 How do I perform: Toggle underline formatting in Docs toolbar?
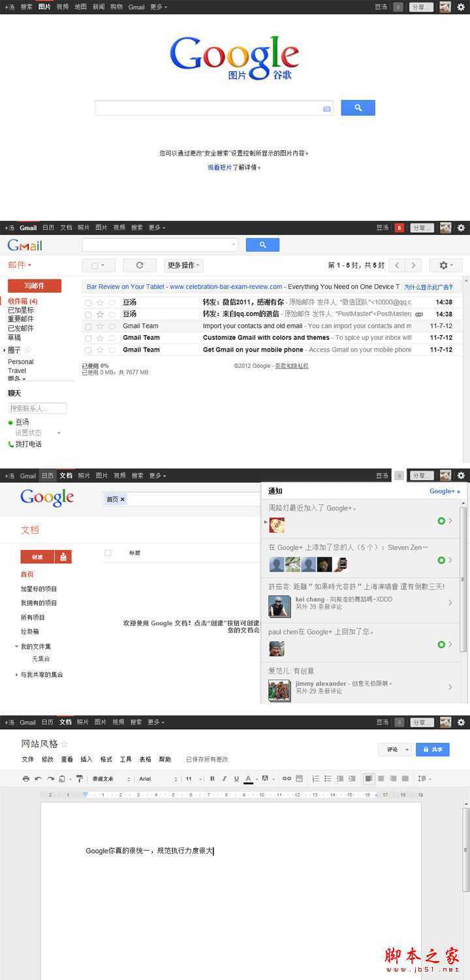(236, 779)
